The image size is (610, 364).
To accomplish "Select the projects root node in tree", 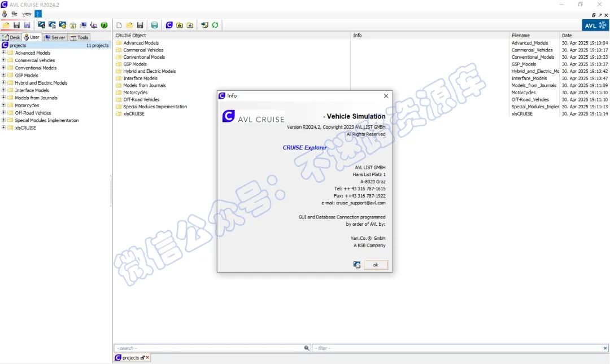I will pyautogui.click(x=55, y=45).
